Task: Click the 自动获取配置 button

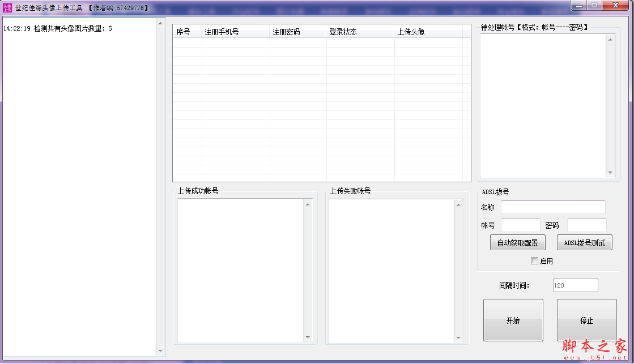Action: (x=517, y=242)
